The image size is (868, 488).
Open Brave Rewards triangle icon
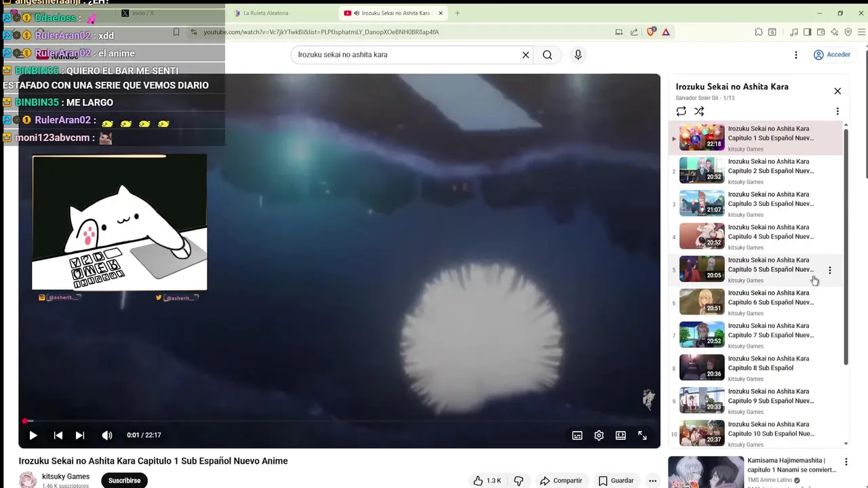pos(666,32)
